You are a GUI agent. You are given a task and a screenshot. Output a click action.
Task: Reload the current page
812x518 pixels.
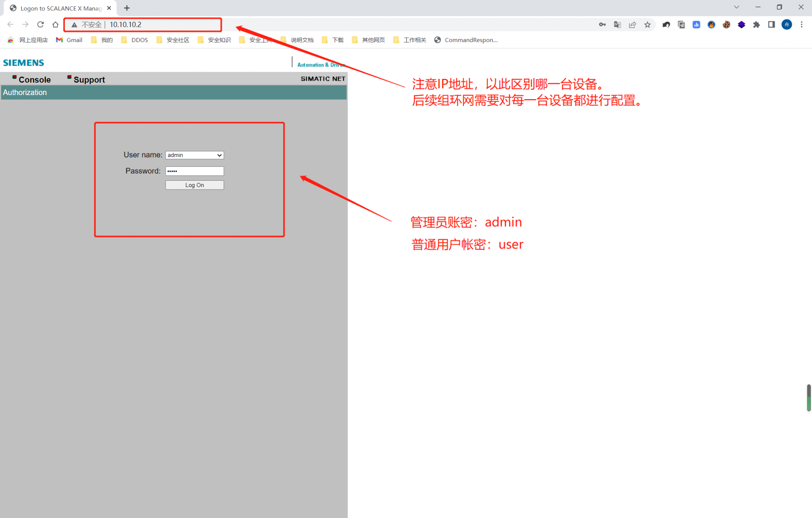pyautogui.click(x=40, y=25)
